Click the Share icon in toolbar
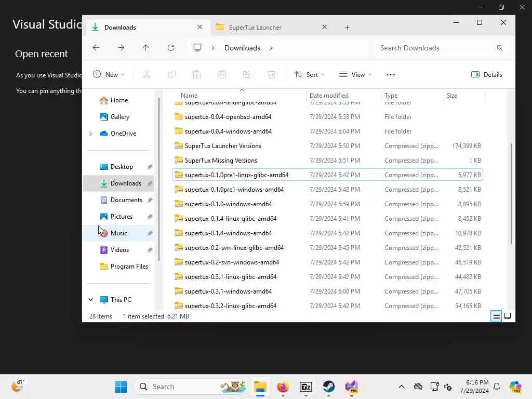The image size is (532, 399). (x=247, y=75)
